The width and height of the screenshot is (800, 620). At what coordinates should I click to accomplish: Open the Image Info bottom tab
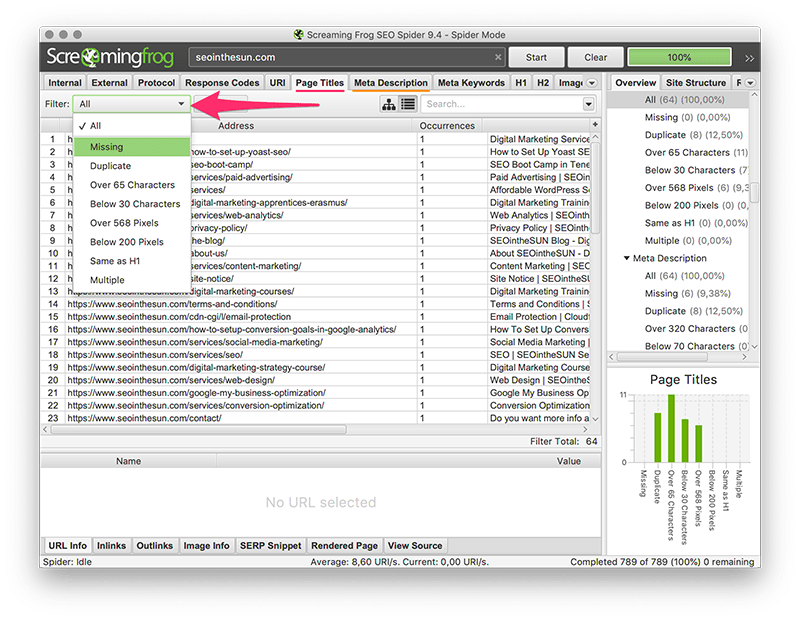(x=206, y=545)
